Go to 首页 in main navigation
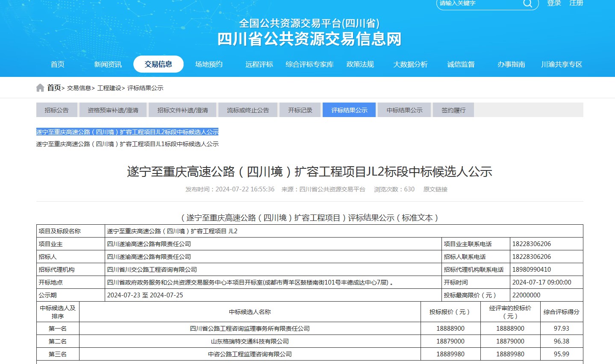Image resolution: width=615 pixels, height=364 pixels. pyautogui.click(x=57, y=64)
